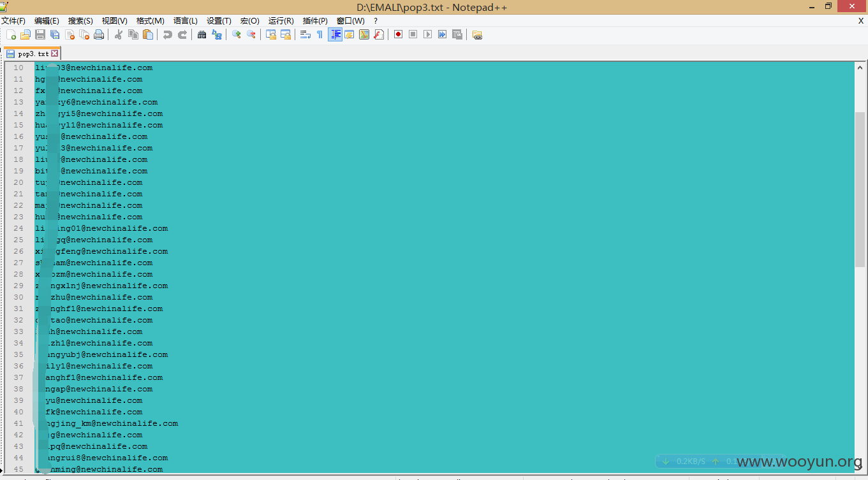This screenshot has height=480, width=868.
Task: Open the 窗口(W) menu
Action: click(x=350, y=21)
